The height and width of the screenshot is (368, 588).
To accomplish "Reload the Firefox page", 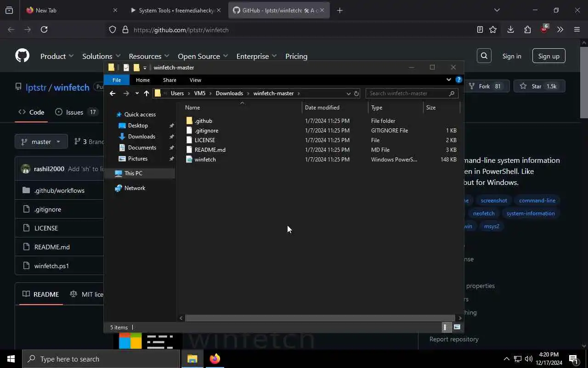I will [44, 29].
